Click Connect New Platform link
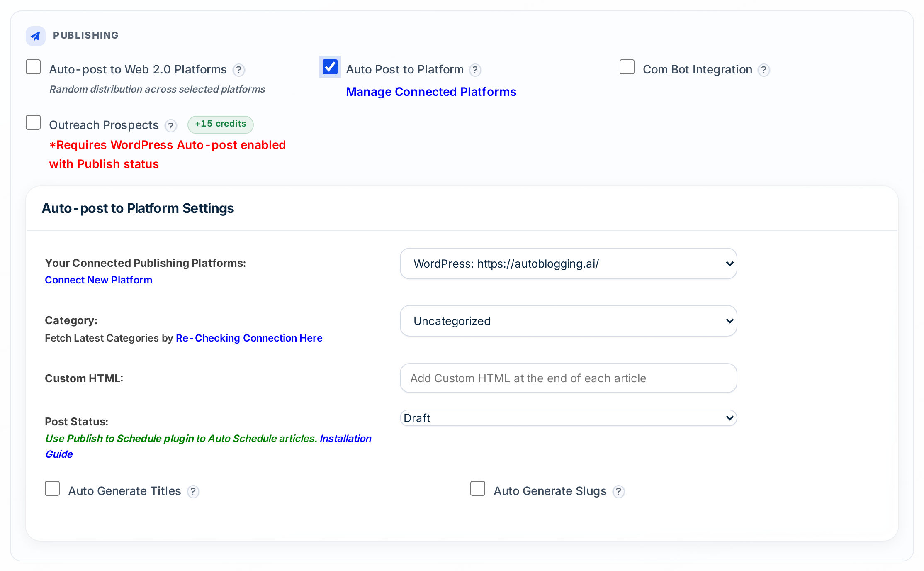924x571 pixels. click(x=98, y=280)
